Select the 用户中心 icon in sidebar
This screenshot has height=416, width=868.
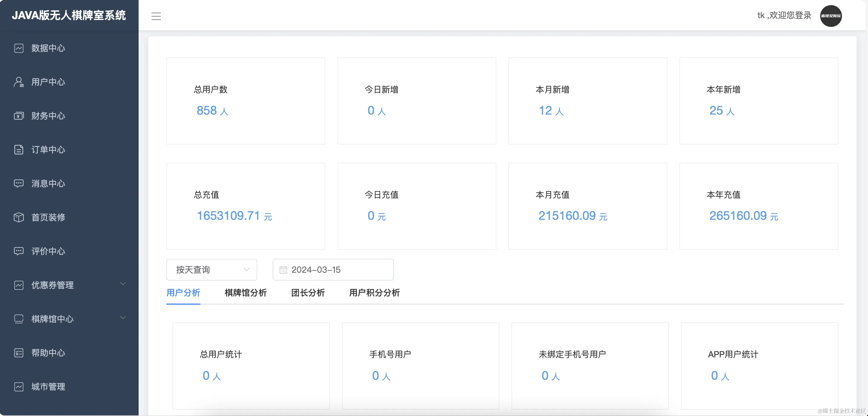[19, 82]
